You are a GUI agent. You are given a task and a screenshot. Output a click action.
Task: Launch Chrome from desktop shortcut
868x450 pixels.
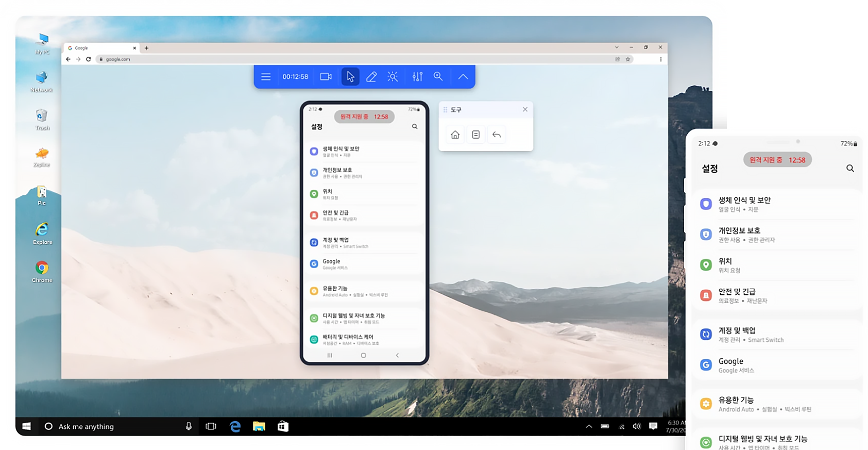coord(42,272)
